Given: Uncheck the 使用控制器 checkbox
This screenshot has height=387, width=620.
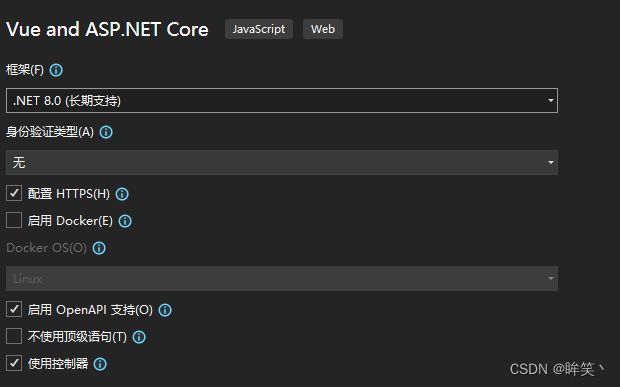Looking at the screenshot, I should (14, 363).
